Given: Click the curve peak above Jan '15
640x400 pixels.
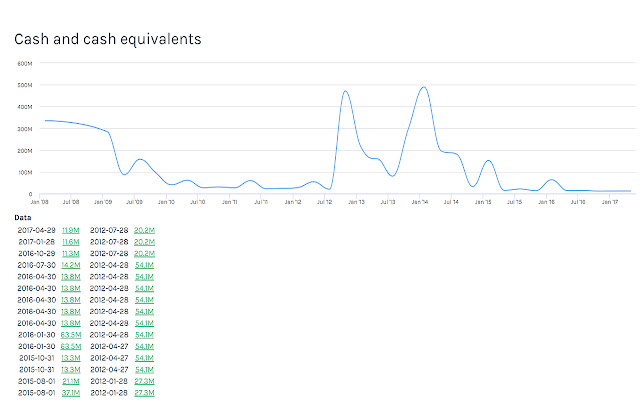Looking at the screenshot, I should pyautogui.click(x=488, y=160).
